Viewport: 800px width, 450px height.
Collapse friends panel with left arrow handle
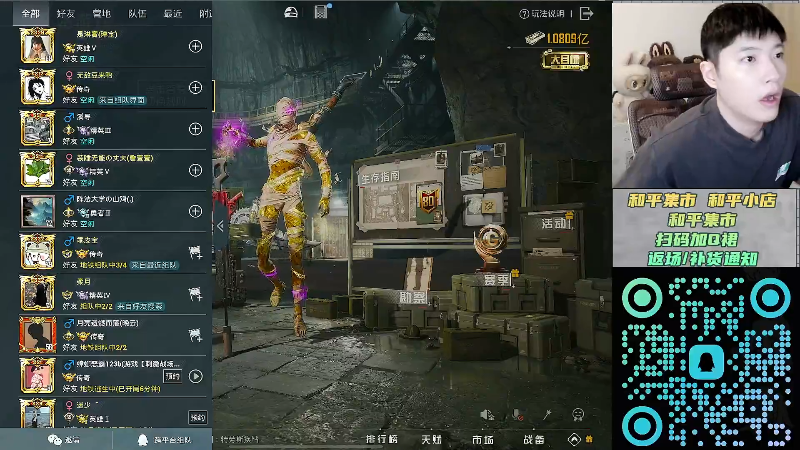point(220,226)
